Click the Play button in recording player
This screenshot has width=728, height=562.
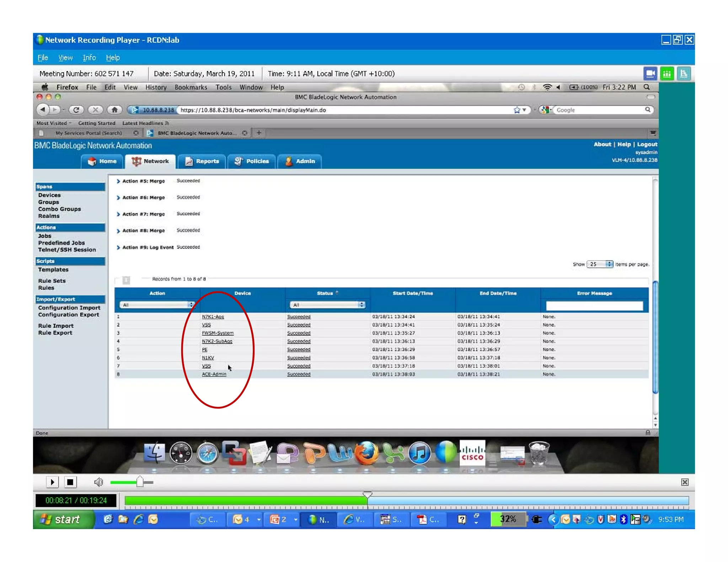point(52,482)
